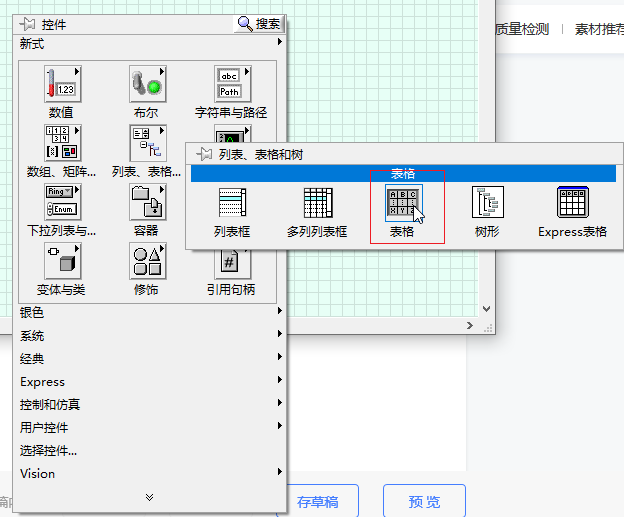Open the 质量检测 tab
The image size is (624, 517).
522,29
